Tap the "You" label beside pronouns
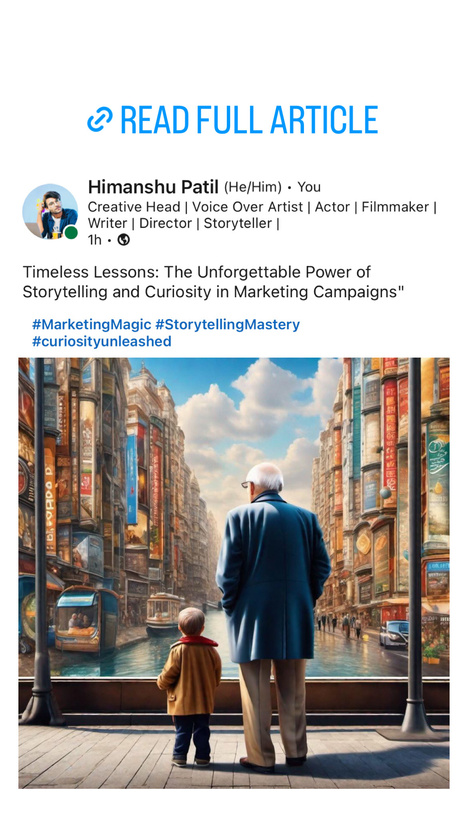Screen dimensions: 468x832 [x=309, y=187]
